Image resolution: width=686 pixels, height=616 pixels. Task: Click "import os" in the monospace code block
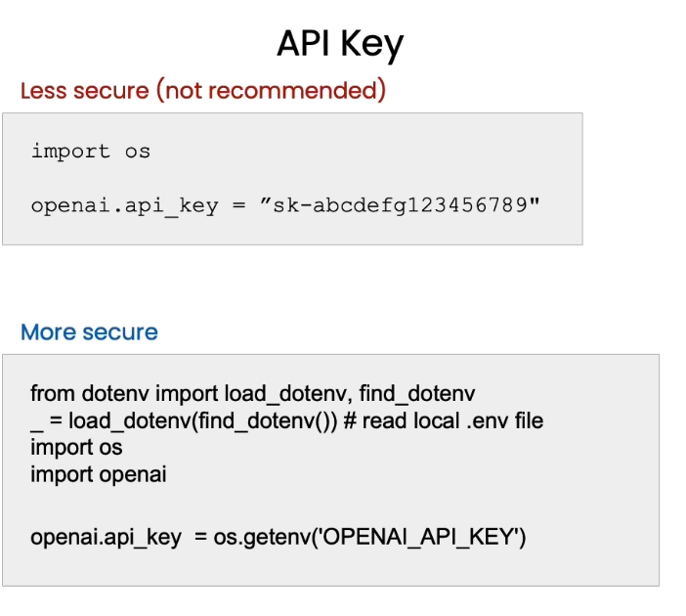90,151
